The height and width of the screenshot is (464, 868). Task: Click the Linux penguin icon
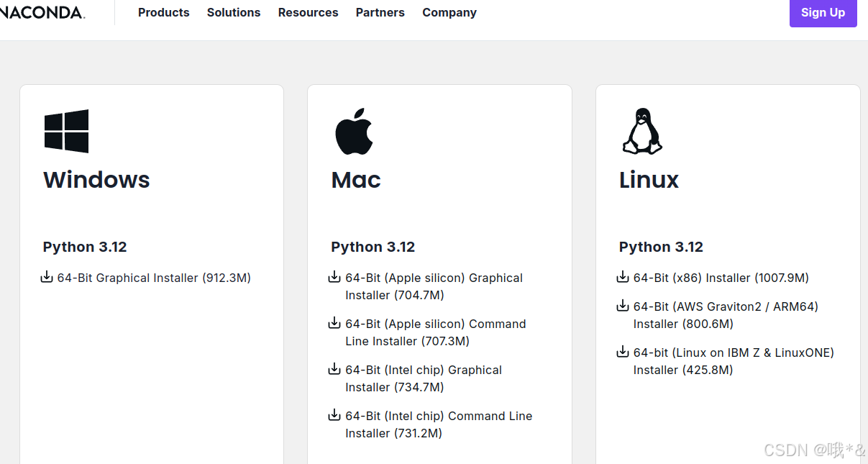pos(641,131)
